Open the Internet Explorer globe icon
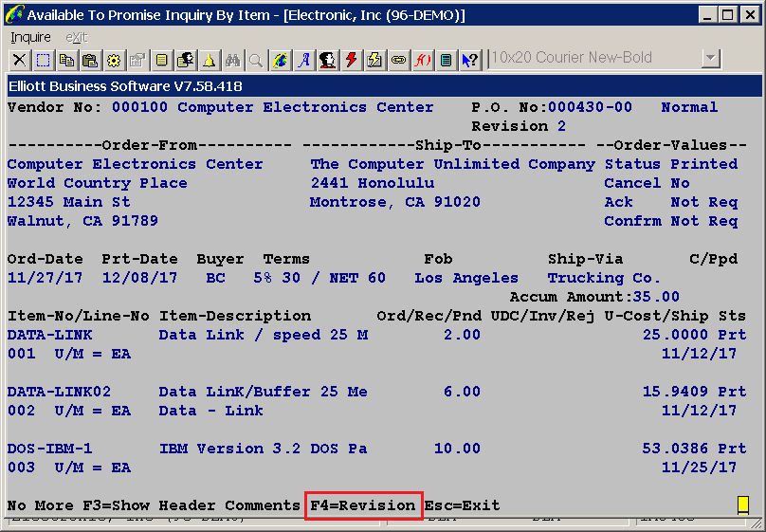The width and height of the screenshot is (766, 532). [x=280, y=60]
